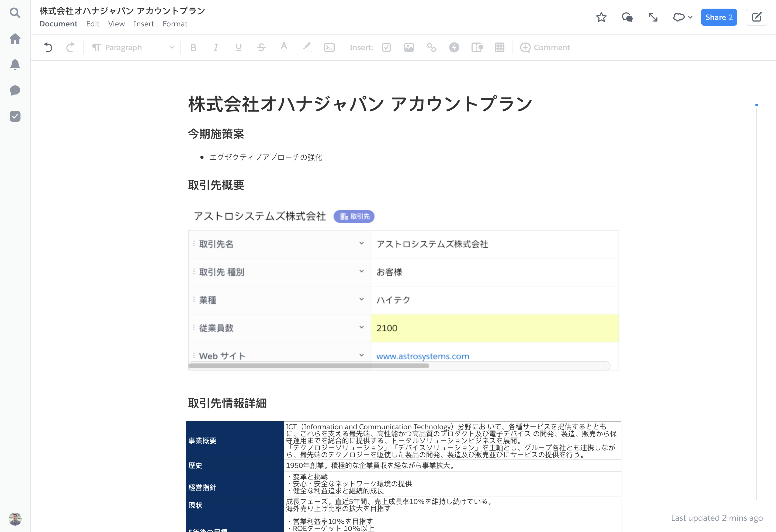This screenshot has height=532, width=776.
Task: Expand the Web サイト field chevron
Action: 361,355
